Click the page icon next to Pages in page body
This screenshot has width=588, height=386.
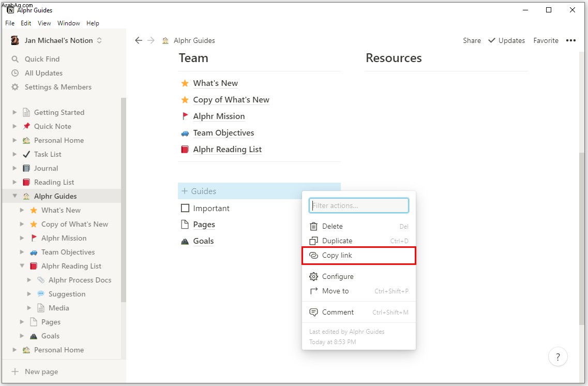coord(185,225)
